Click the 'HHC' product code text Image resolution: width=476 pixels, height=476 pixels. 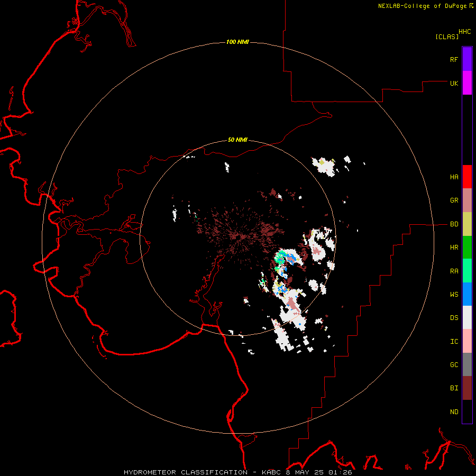(464, 32)
